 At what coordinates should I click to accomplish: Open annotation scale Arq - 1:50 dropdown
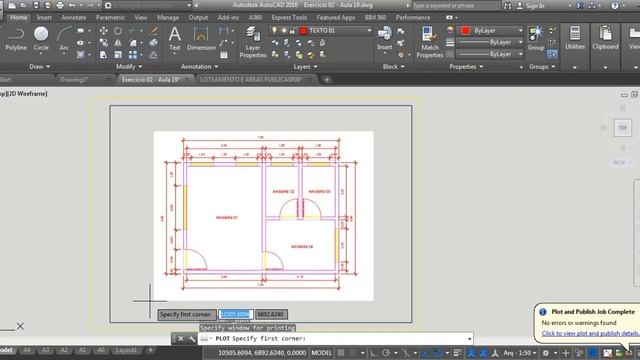(520, 353)
